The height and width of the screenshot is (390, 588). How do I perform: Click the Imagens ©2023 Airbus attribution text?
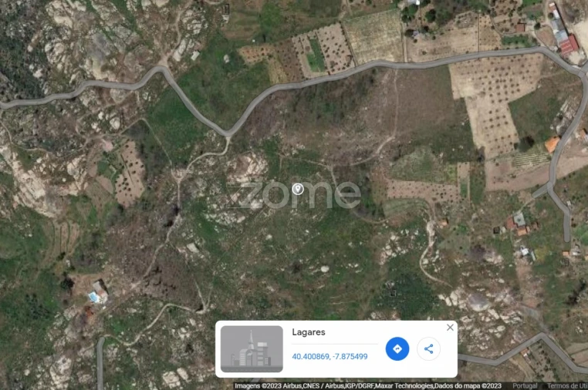click(268, 386)
